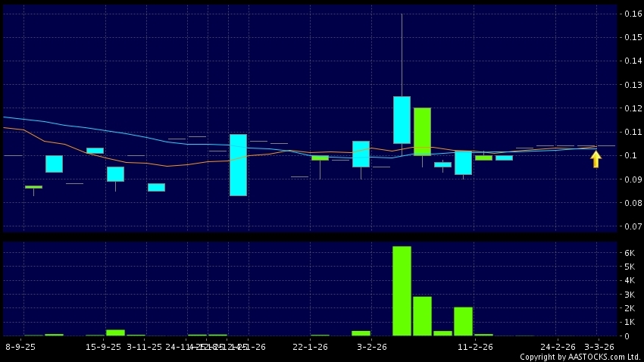Screen dimensions: 644x362
Task: Select the 22-1-26 date on the axis
Action: pos(309,346)
